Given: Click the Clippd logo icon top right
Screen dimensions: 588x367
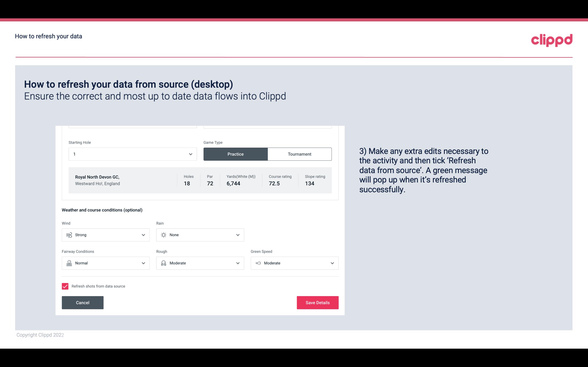Looking at the screenshot, I should [552, 39].
